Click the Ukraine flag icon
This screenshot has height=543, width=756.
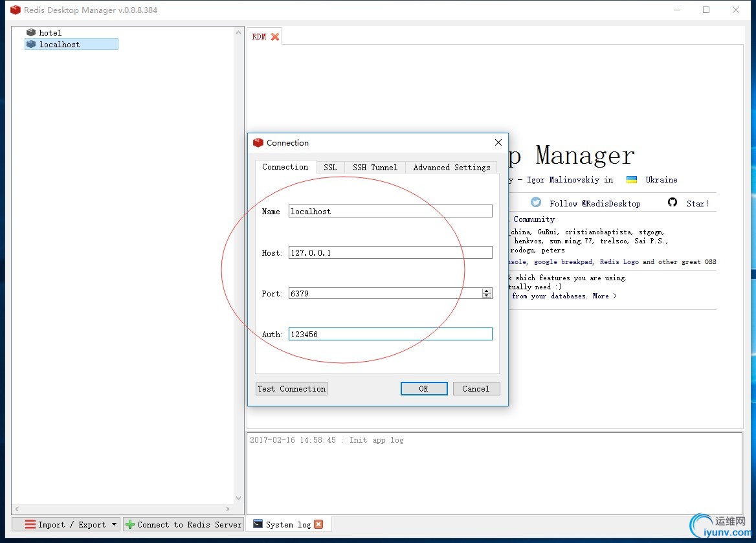[x=632, y=180]
